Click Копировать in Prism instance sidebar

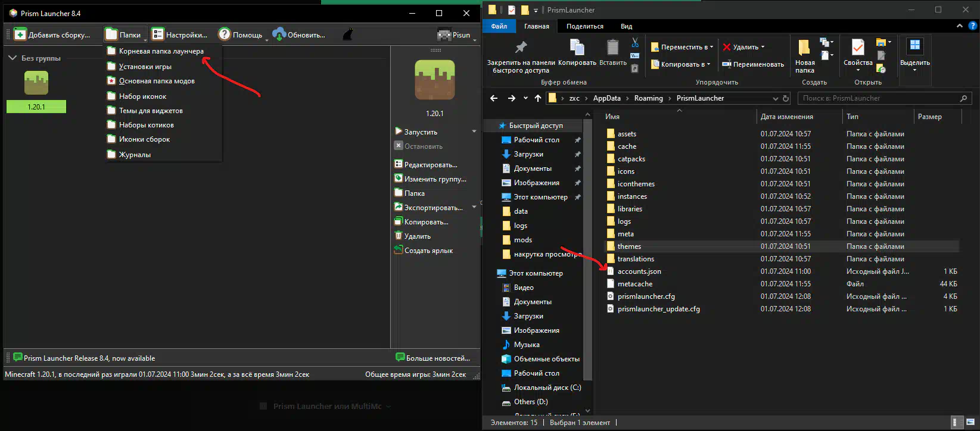point(421,221)
